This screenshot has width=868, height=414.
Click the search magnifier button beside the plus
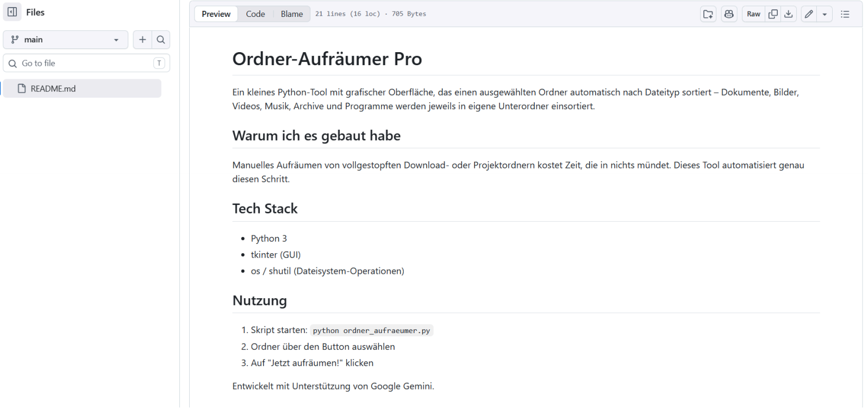pyautogui.click(x=161, y=40)
